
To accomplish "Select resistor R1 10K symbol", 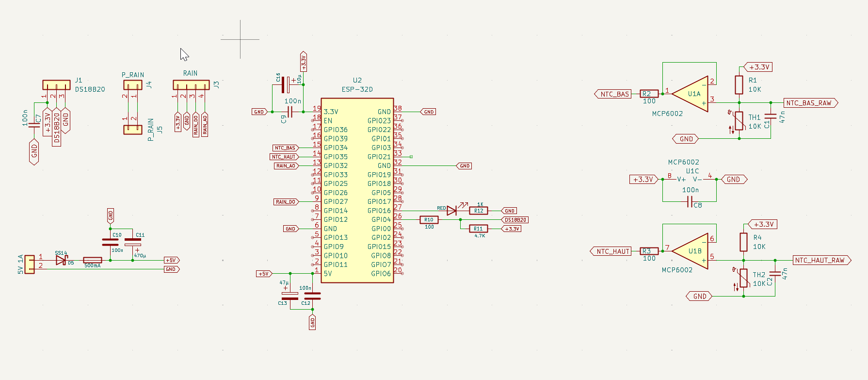I will 739,85.
